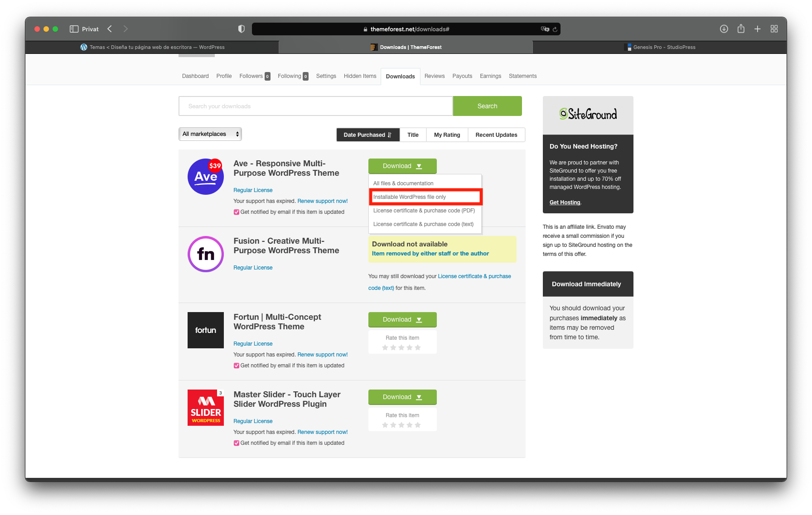Reload the page with refresh icon
Image resolution: width=812 pixels, height=515 pixels.
pyautogui.click(x=555, y=29)
